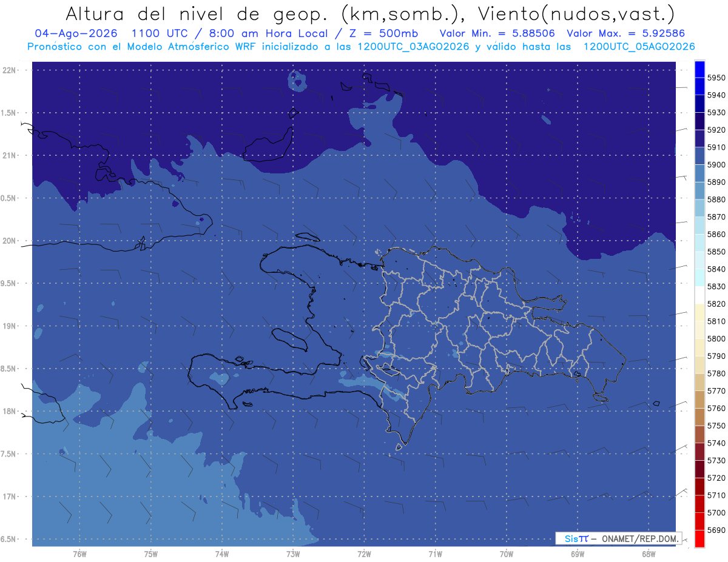The width and height of the screenshot is (728, 562).
Task: Click the 71W longitude label
Action: coord(435,554)
